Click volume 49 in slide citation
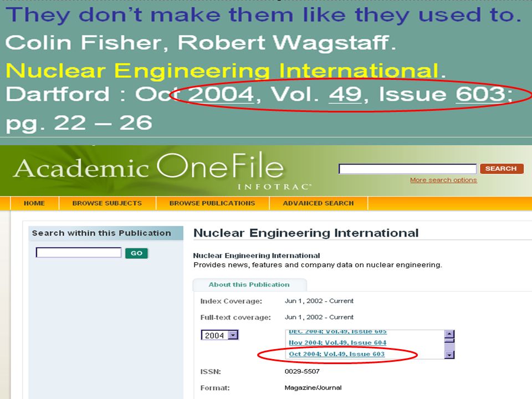Image resolution: width=532 pixels, height=399 pixels. (x=345, y=94)
